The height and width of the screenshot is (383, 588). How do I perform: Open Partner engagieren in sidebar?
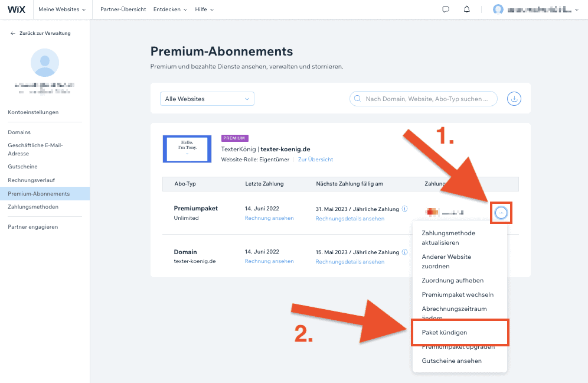click(32, 227)
